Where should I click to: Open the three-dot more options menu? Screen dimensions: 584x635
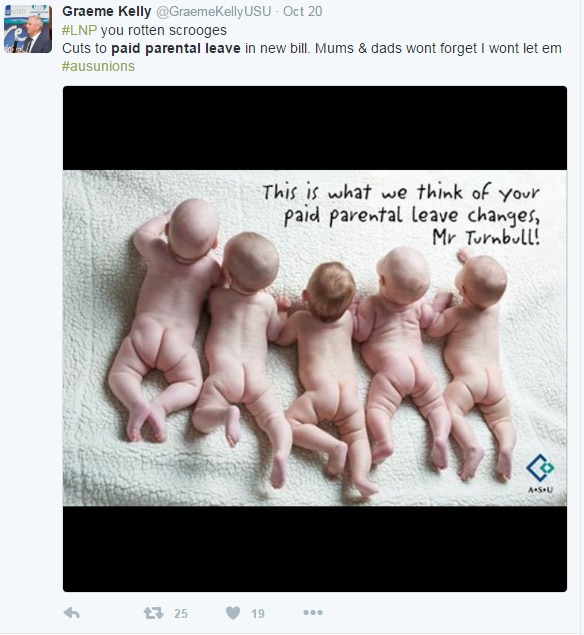click(x=313, y=612)
